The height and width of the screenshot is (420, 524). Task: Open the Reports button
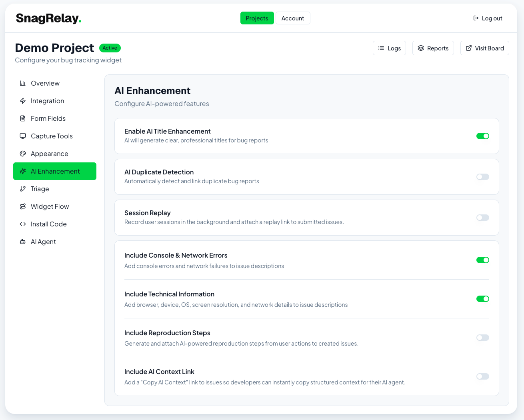pos(433,48)
